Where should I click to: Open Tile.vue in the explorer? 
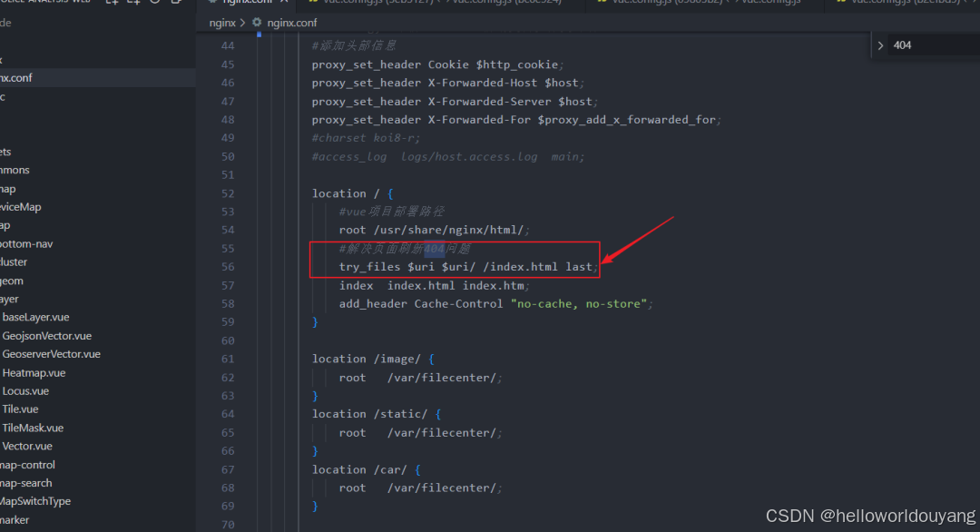pos(20,409)
